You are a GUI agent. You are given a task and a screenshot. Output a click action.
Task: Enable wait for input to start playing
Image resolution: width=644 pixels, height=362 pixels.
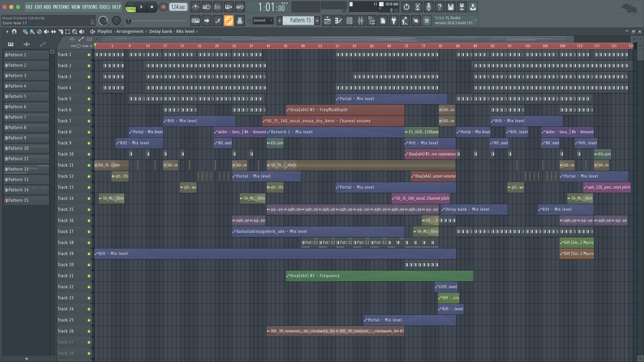(x=207, y=7)
